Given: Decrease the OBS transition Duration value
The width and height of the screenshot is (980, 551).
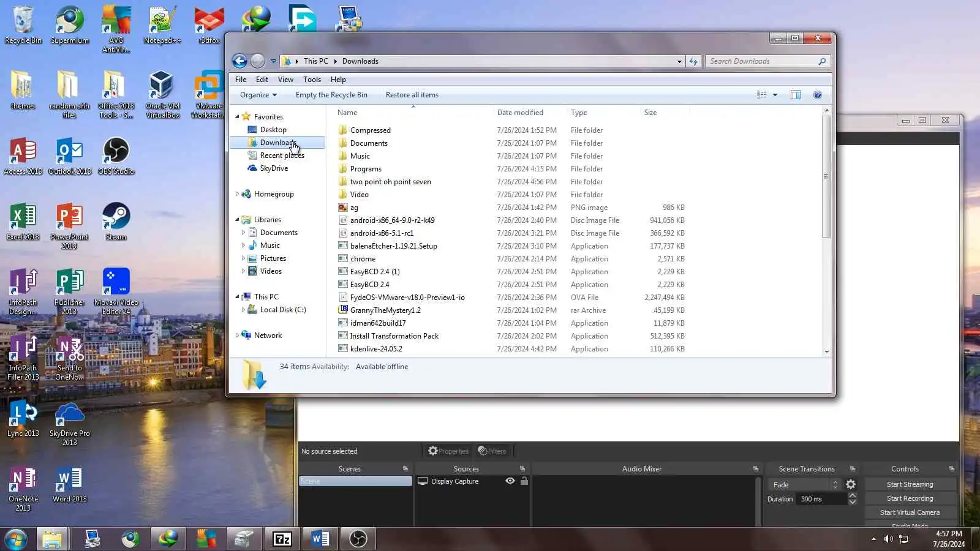Looking at the screenshot, I should (852, 502).
